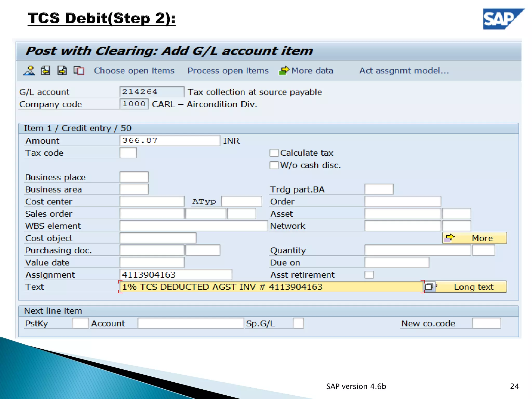Click the 'CARL – Aircondition Div.' text

[x=205, y=104]
